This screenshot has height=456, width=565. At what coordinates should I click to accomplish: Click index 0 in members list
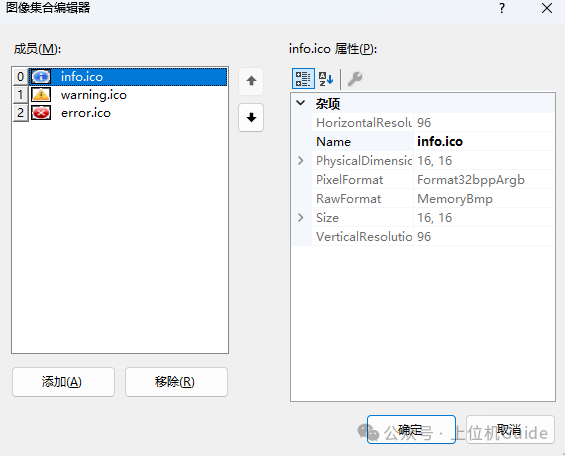coord(21,77)
